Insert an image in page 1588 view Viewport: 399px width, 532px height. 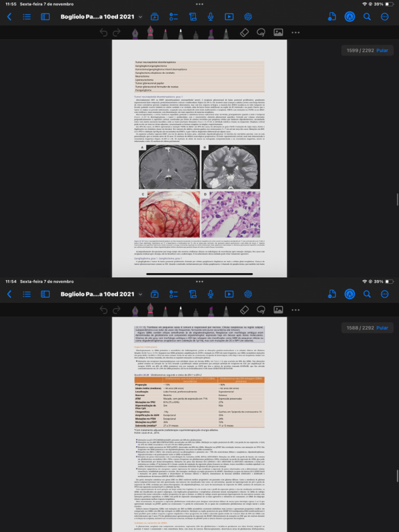tap(278, 310)
